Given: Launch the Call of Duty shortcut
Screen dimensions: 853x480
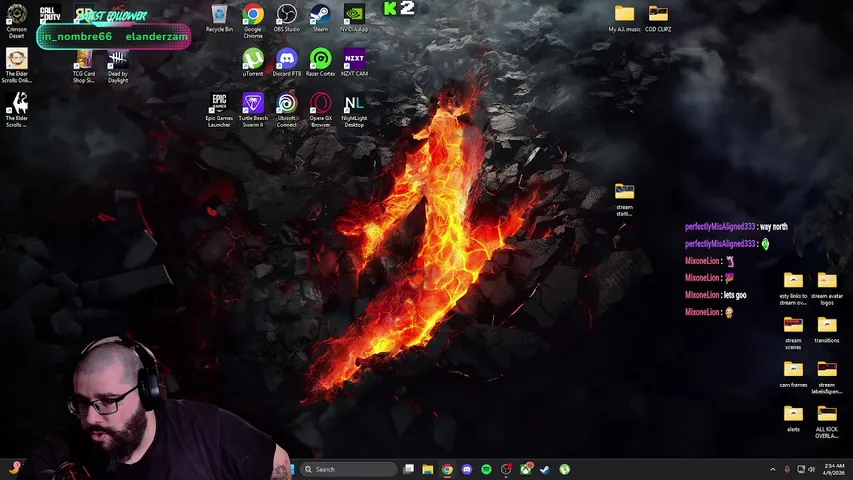Looking at the screenshot, I should 50,13.
